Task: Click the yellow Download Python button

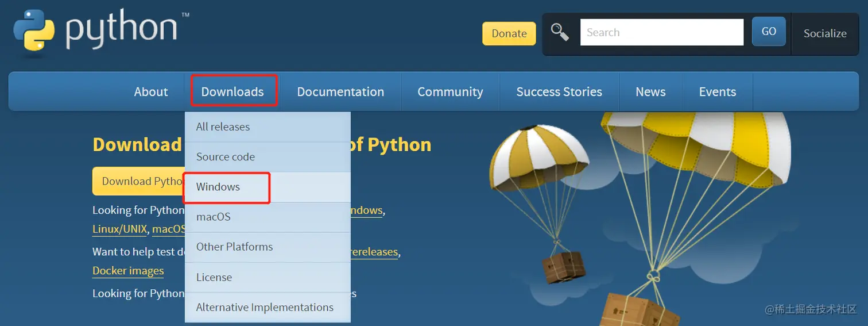Action: 138,181
